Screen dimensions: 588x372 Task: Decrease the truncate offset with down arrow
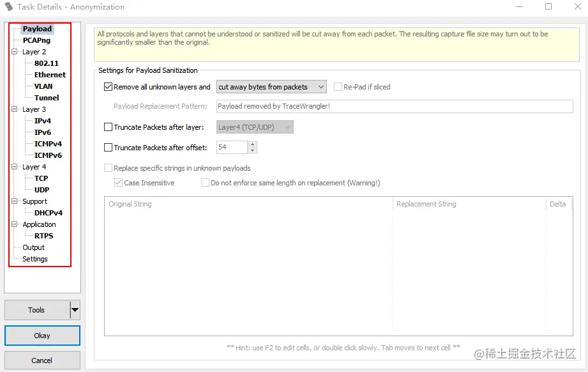(x=253, y=151)
